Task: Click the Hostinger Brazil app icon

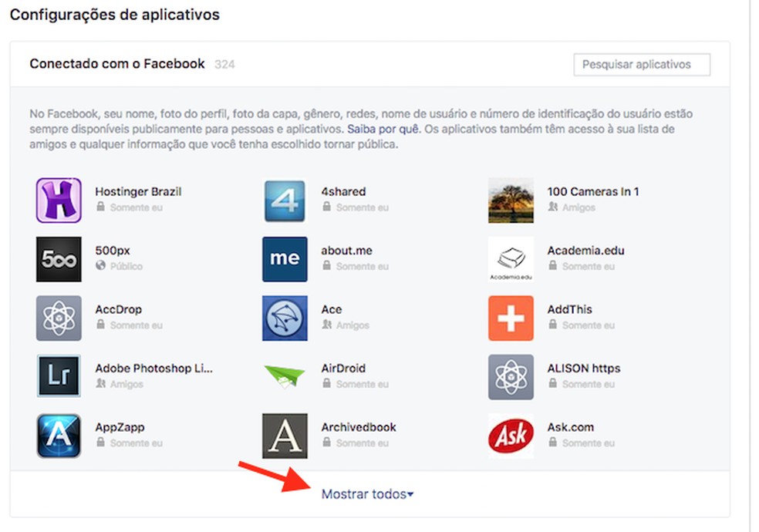Action: click(59, 202)
